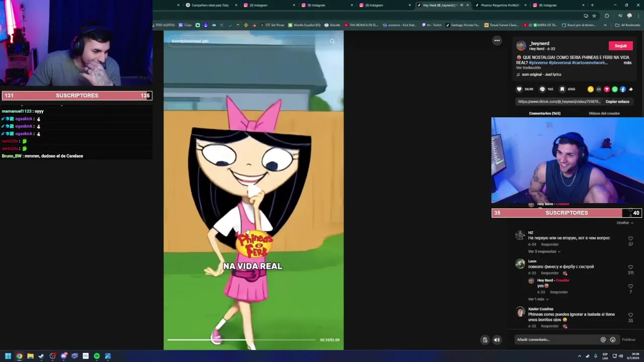Open comments via the speech bubble icon
Image resolution: width=644 pixels, height=362 pixels.
(x=542, y=89)
